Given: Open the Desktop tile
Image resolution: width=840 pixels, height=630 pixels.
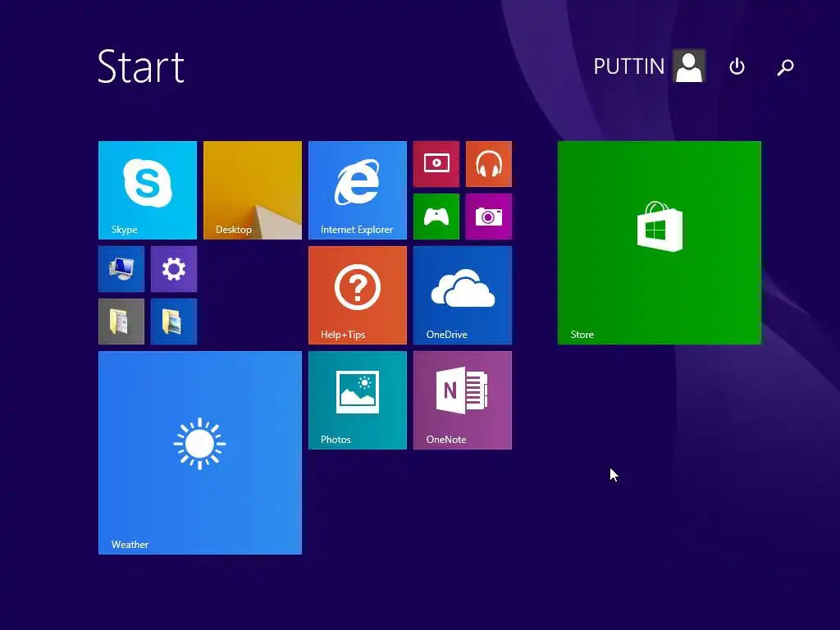Looking at the screenshot, I should click(253, 190).
